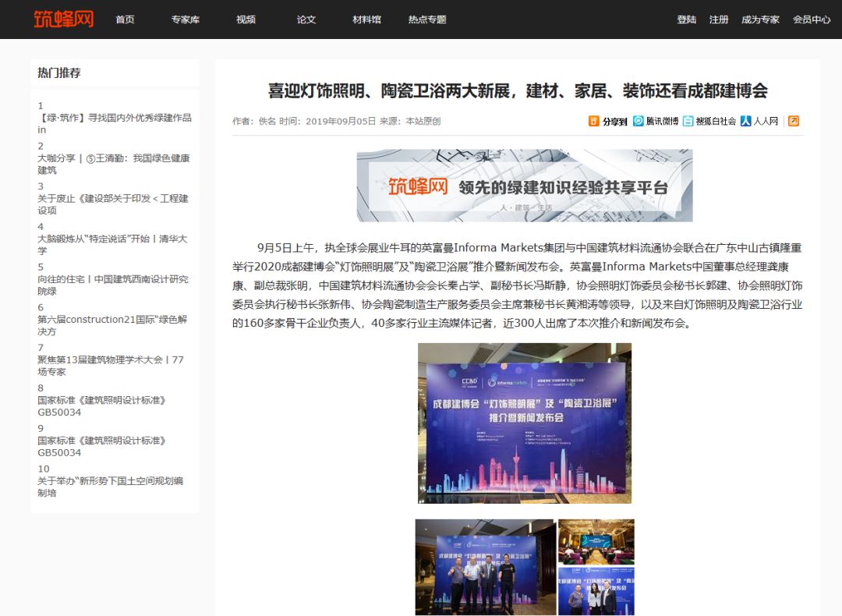Screen dimensions: 842x616
Task: Open the 专家库 section
Action: [x=186, y=19]
